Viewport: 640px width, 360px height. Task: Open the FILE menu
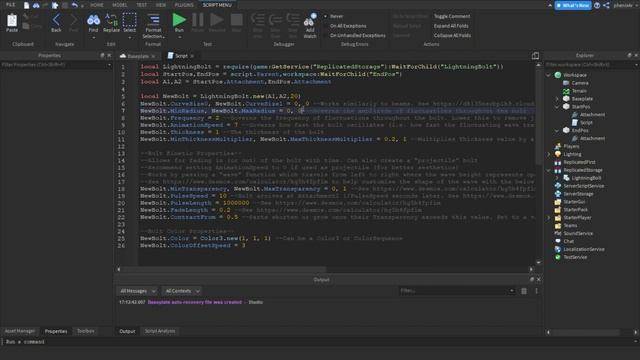click(x=10, y=5)
